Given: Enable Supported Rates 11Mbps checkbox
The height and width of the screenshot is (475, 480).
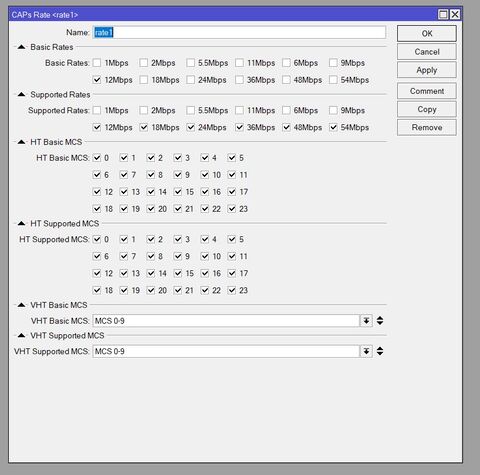Looking at the screenshot, I should [239, 110].
